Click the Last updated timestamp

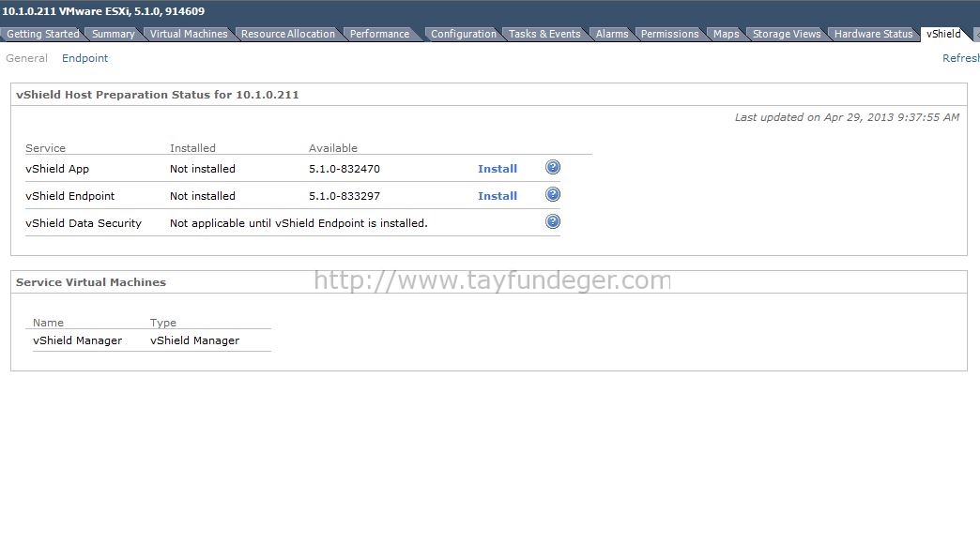click(x=847, y=117)
